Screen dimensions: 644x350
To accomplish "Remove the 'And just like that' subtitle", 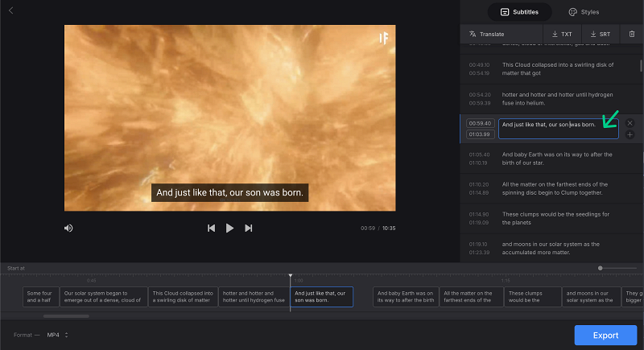I will pos(630,123).
